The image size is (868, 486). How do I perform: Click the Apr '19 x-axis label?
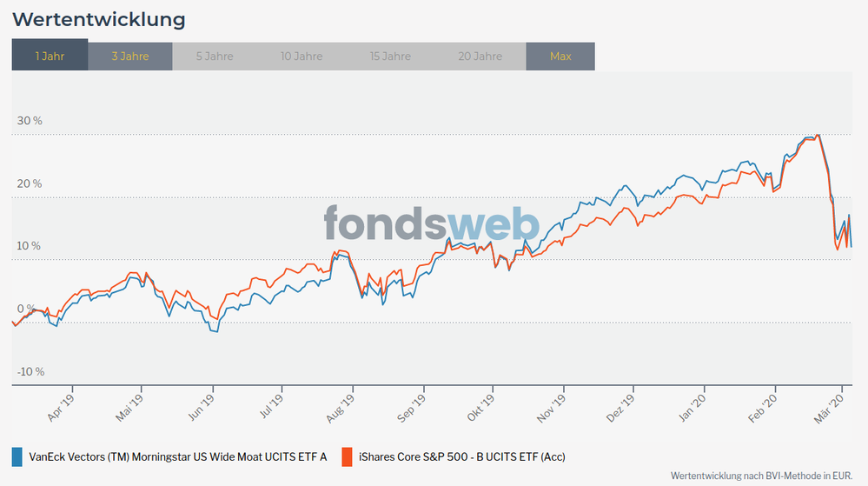(x=63, y=405)
